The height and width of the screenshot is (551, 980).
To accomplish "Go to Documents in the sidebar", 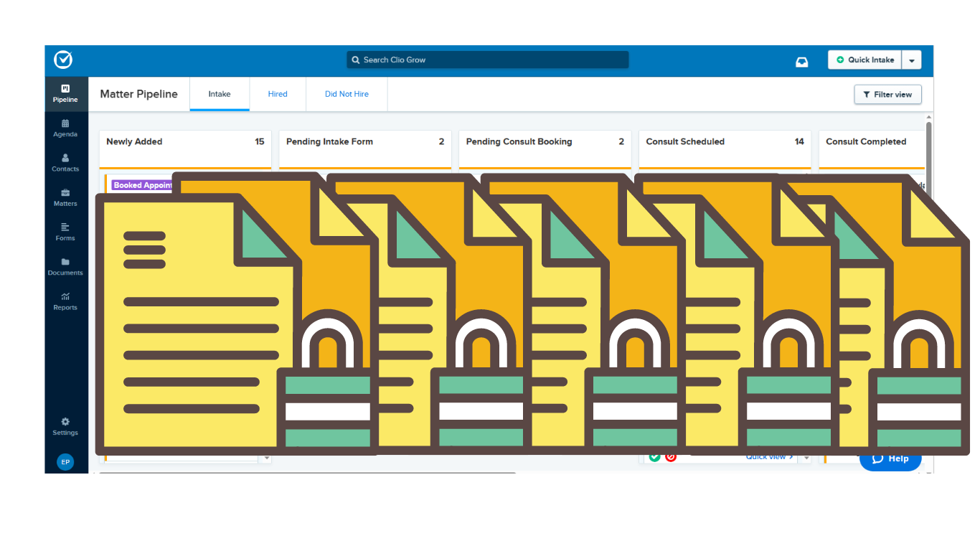I will click(x=65, y=267).
